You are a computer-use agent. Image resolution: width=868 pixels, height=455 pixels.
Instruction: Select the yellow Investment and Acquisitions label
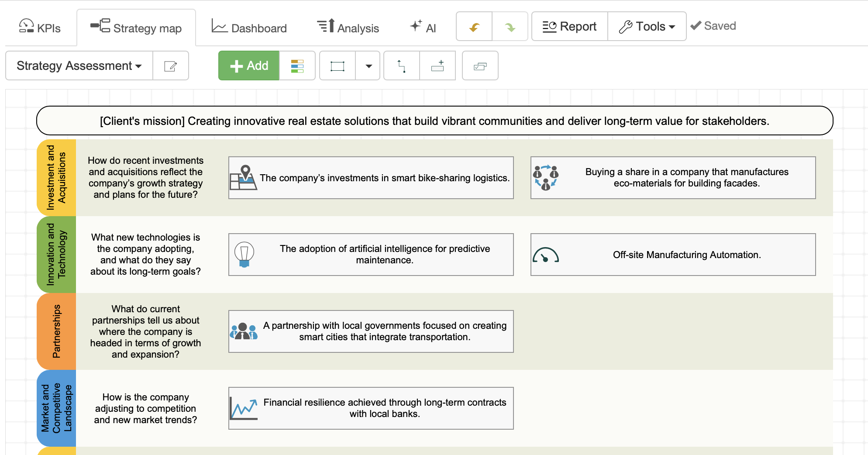[56, 177]
